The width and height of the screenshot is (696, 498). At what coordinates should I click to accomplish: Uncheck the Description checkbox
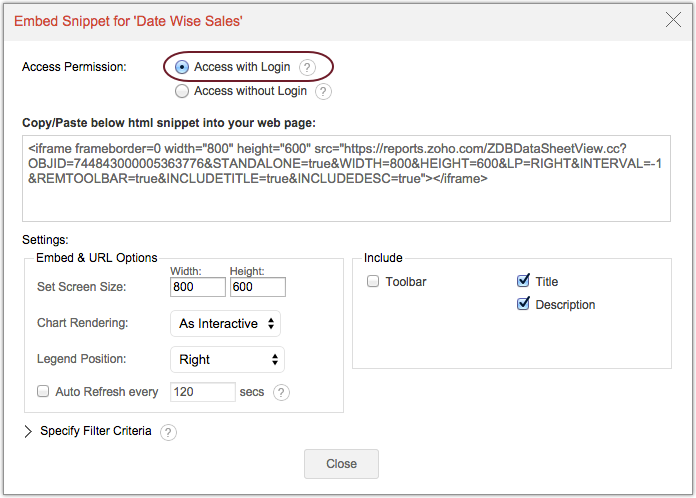click(523, 304)
